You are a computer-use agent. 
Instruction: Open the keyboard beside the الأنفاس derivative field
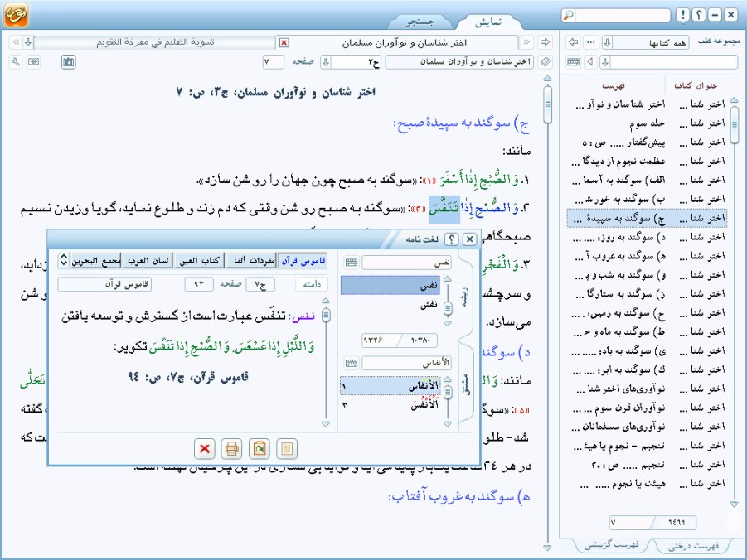[352, 364]
